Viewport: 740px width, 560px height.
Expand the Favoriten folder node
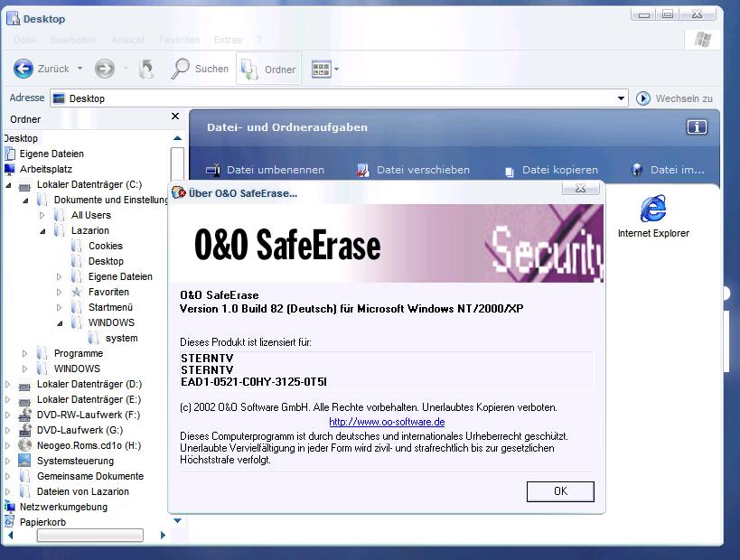click(x=60, y=293)
